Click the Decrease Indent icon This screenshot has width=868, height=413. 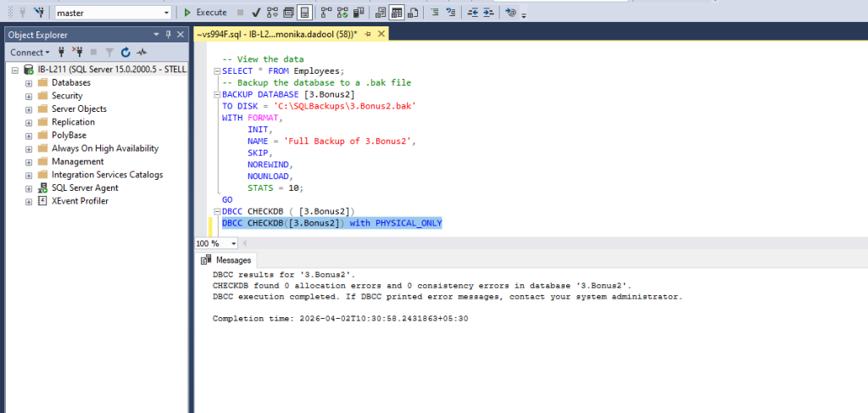[472, 12]
